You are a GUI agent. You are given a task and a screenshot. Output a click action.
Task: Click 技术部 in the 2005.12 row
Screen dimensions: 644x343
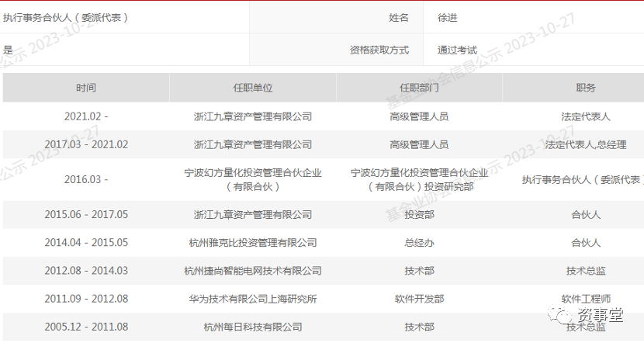pyautogui.click(x=419, y=327)
